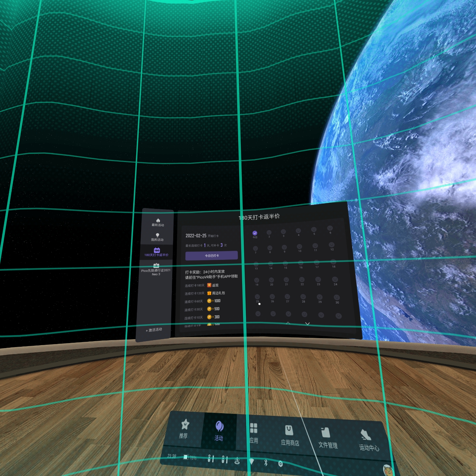
Task: Click + 激活活动 at sidebar bottom
Action: tap(154, 330)
